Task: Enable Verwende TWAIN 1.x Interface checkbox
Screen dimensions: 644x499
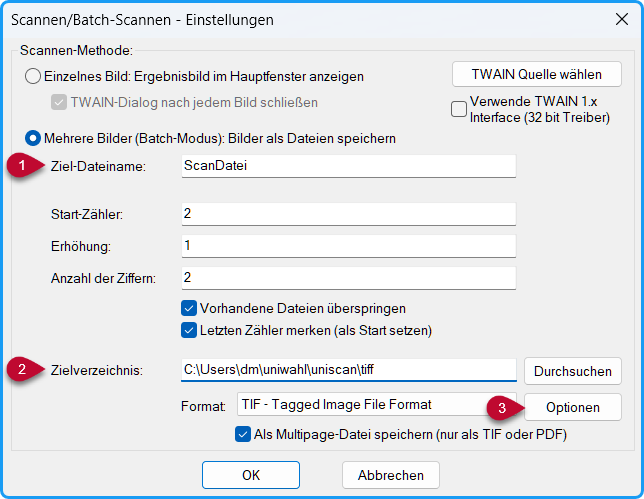Action: [x=459, y=109]
